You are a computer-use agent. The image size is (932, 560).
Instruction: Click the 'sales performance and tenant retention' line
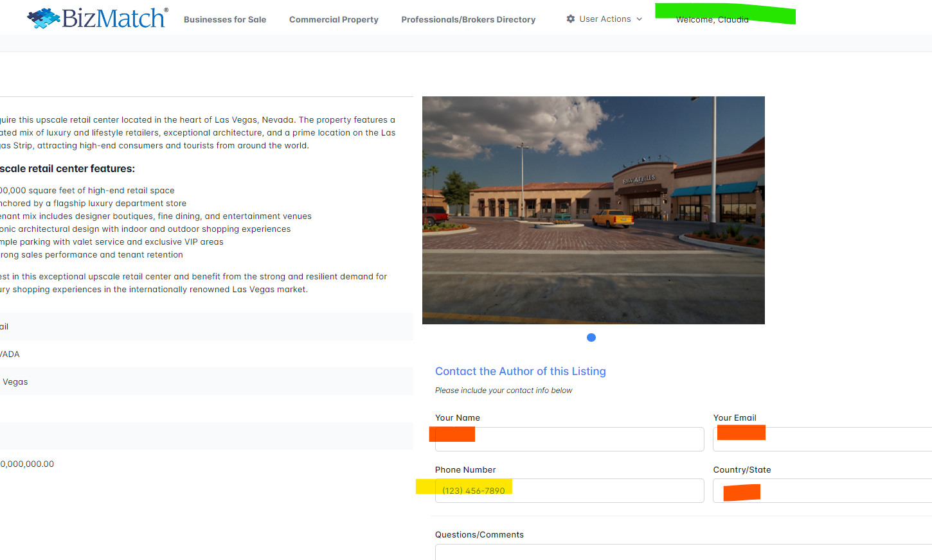[91, 255]
